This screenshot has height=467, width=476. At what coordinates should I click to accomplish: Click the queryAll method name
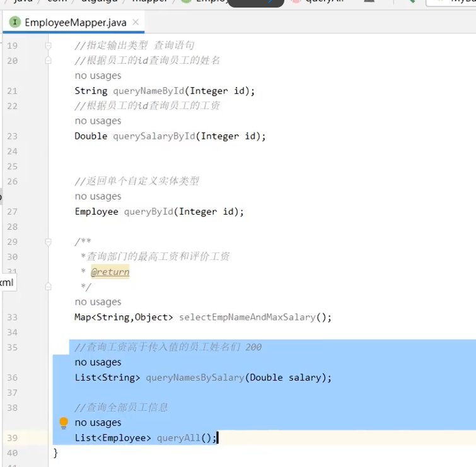pos(178,438)
